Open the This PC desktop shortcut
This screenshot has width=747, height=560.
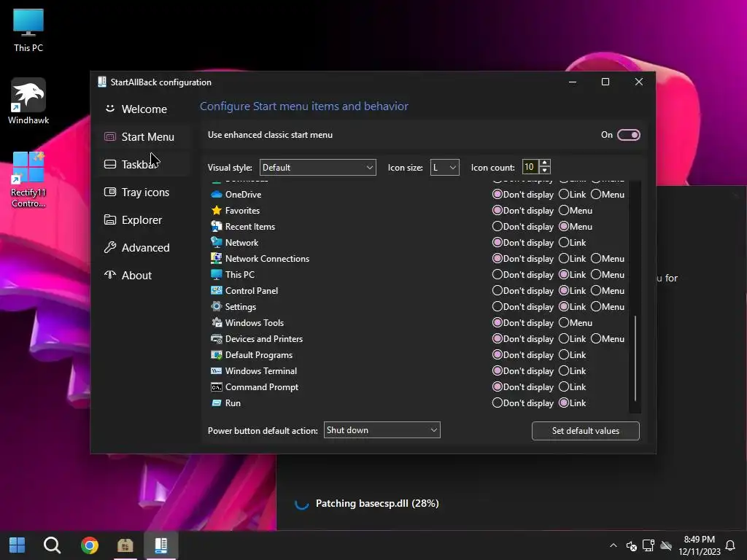click(28, 30)
